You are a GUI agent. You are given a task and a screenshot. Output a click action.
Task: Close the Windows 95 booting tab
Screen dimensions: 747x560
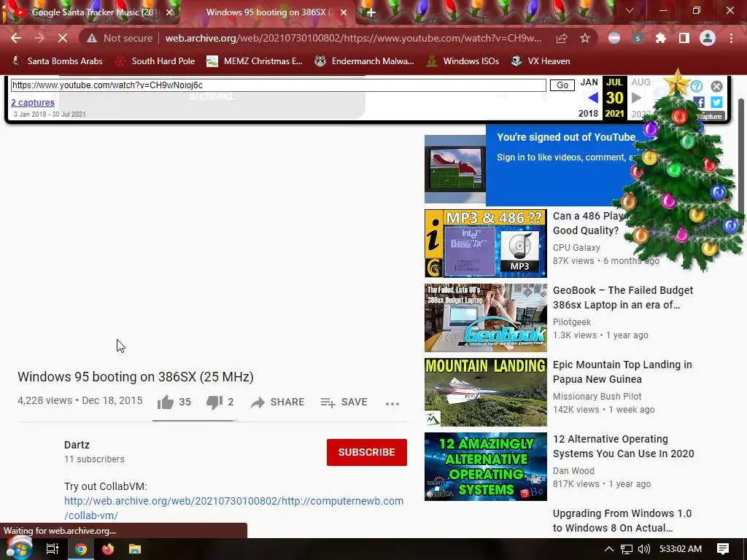point(344,13)
